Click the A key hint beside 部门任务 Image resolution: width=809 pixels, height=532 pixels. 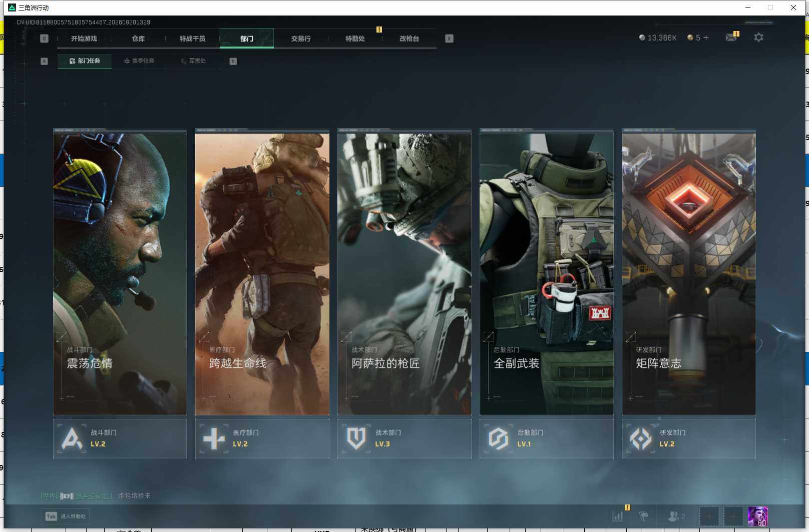coord(44,61)
